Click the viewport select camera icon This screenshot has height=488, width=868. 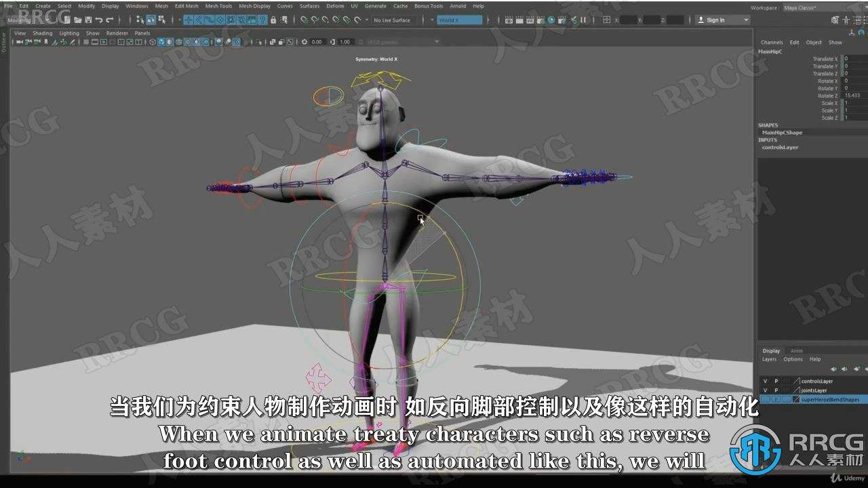coord(20,42)
